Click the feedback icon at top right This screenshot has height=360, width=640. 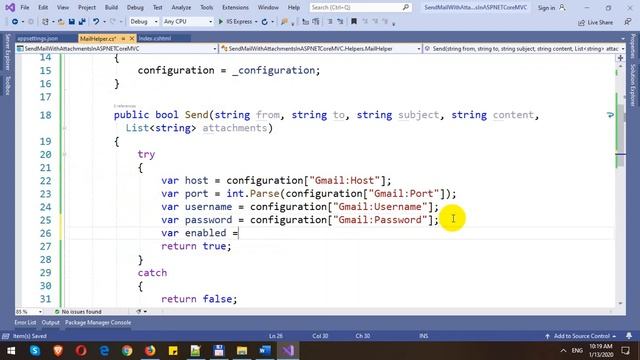tap(628, 22)
